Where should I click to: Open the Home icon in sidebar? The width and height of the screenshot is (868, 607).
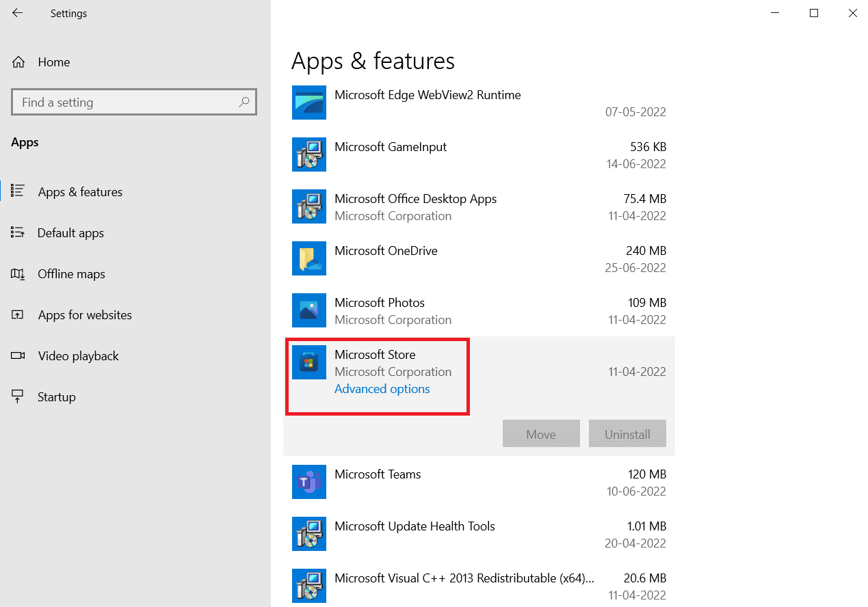(18, 62)
